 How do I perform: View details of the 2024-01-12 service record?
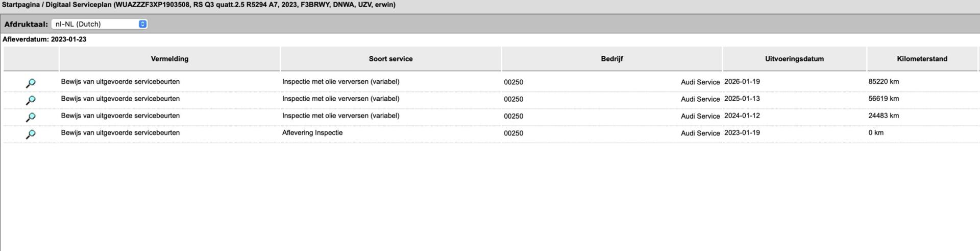[x=31, y=117]
